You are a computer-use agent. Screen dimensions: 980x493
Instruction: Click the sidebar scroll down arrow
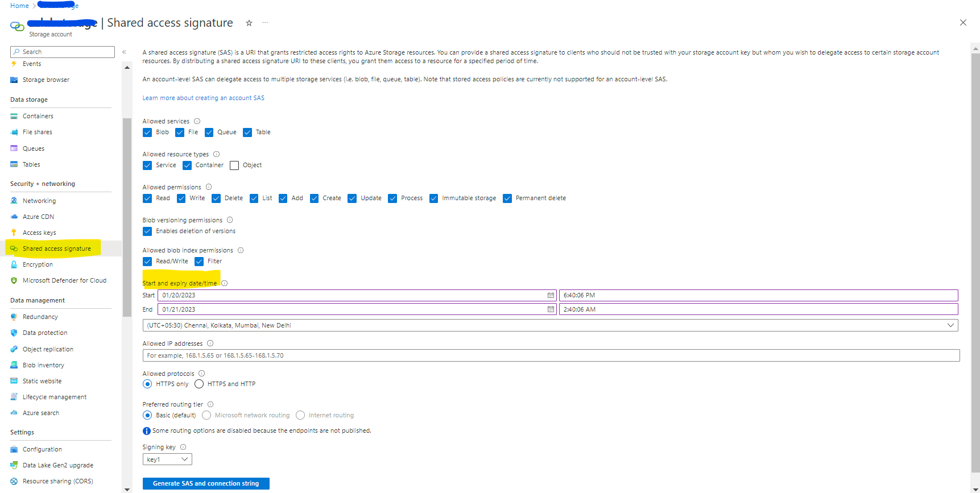coord(127,489)
